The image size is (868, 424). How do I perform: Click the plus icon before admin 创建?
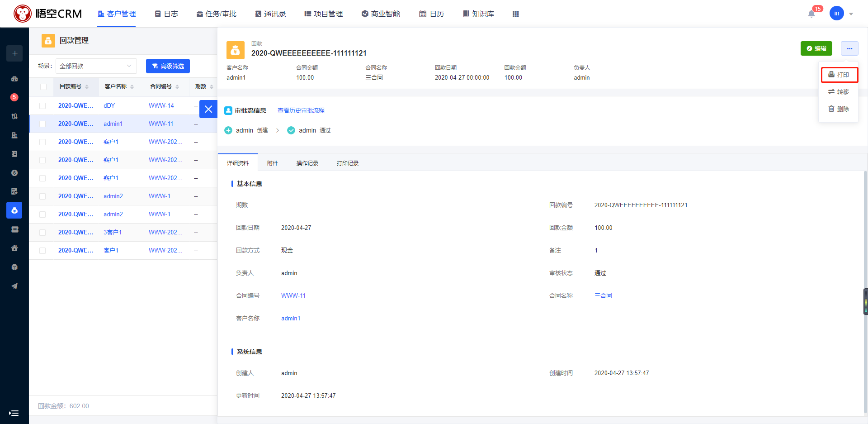(x=228, y=130)
